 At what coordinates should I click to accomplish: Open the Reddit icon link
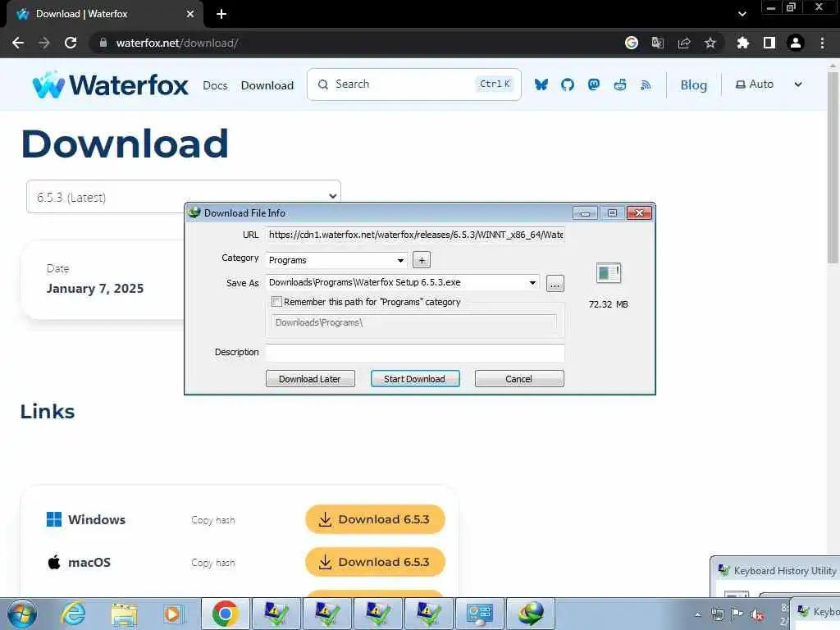click(x=620, y=84)
